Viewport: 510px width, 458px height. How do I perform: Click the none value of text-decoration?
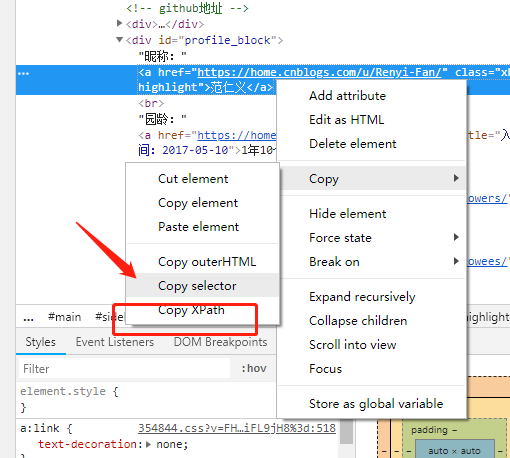point(170,444)
